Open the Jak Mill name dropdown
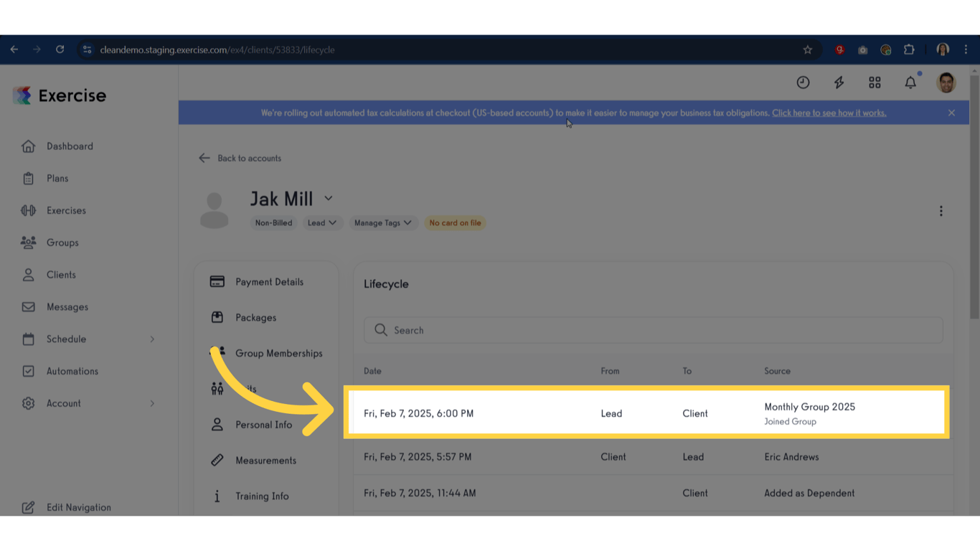The image size is (980, 551). (328, 199)
